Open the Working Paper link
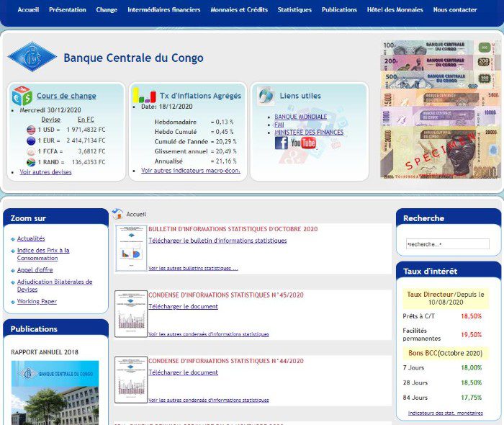 (x=37, y=301)
